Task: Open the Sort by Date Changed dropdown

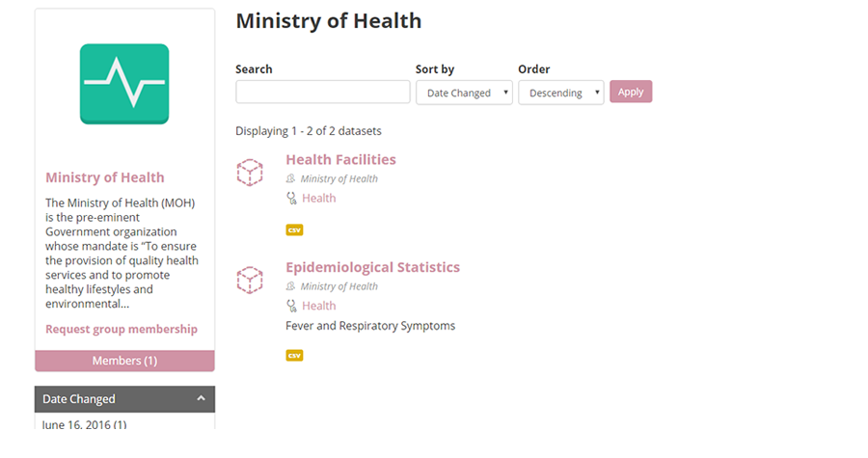Action: pyautogui.click(x=464, y=93)
